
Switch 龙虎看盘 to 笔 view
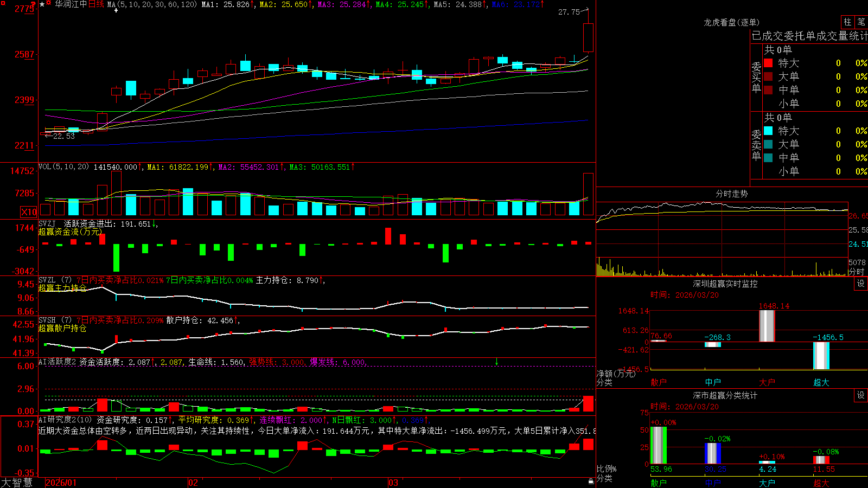click(861, 22)
